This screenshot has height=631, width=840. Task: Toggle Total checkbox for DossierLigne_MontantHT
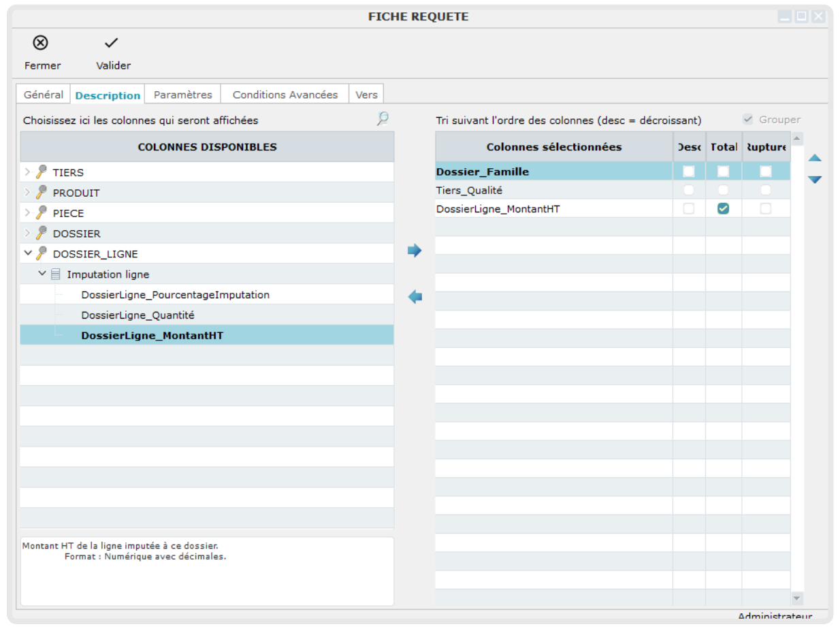click(x=723, y=209)
